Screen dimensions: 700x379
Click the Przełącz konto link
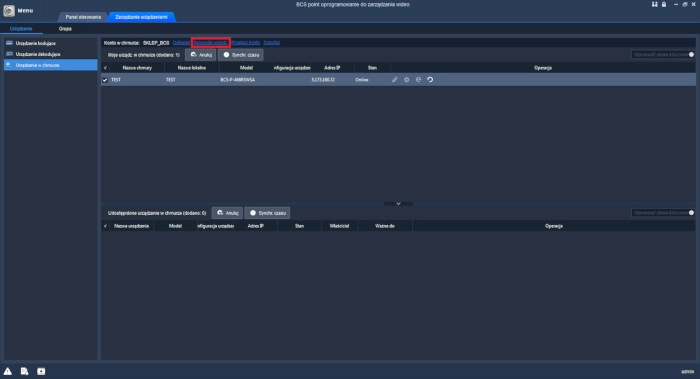(246, 43)
